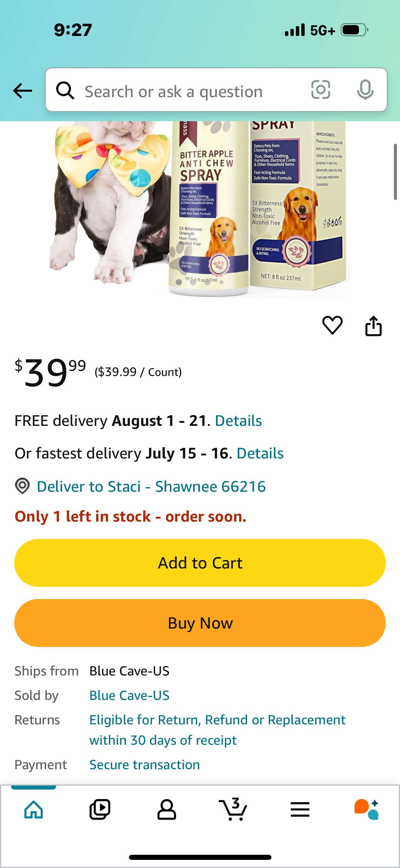Screen dimensions: 400x868
Task: Tap the microphone voice search icon
Action: 365,90
